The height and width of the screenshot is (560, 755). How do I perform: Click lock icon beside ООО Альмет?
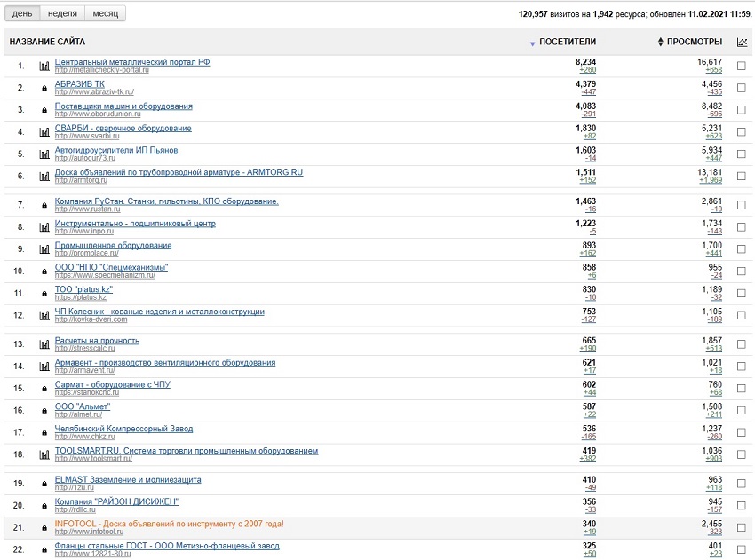(x=44, y=411)
